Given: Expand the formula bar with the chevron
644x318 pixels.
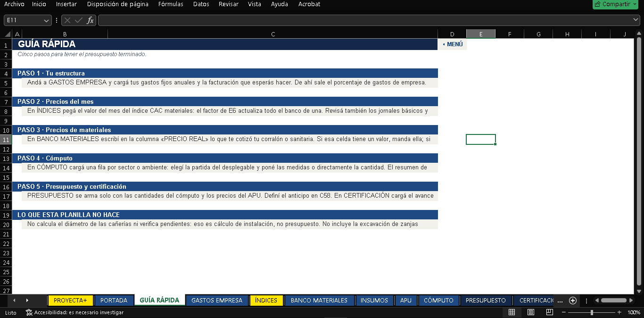Looking at the screenshot, I should 636,20.
